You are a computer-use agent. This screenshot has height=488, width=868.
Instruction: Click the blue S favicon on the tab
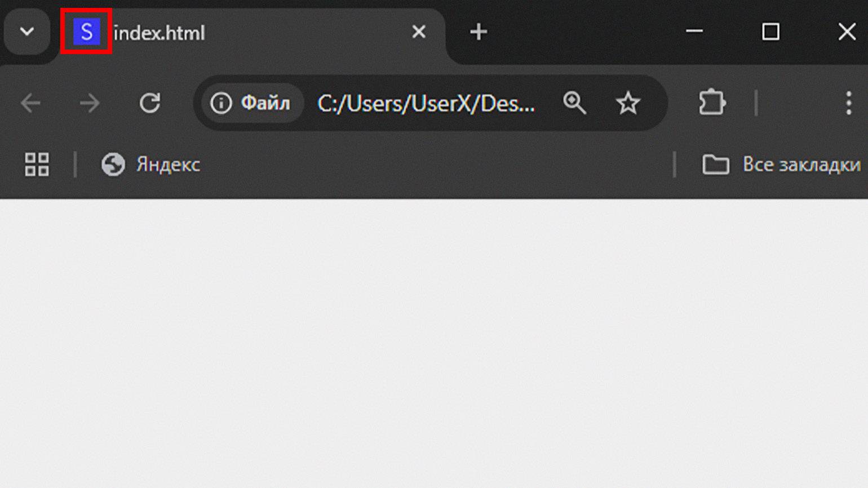(86, 32)
